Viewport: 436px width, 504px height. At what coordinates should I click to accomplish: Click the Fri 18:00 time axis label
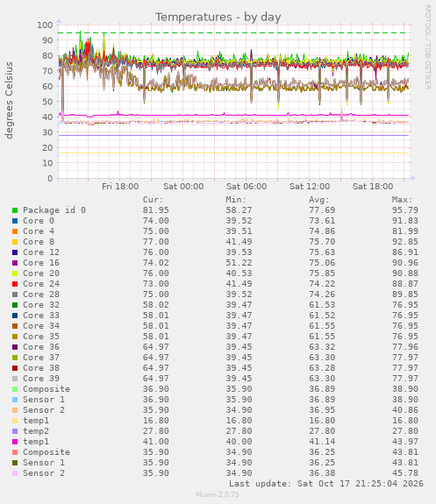point(120,187)
